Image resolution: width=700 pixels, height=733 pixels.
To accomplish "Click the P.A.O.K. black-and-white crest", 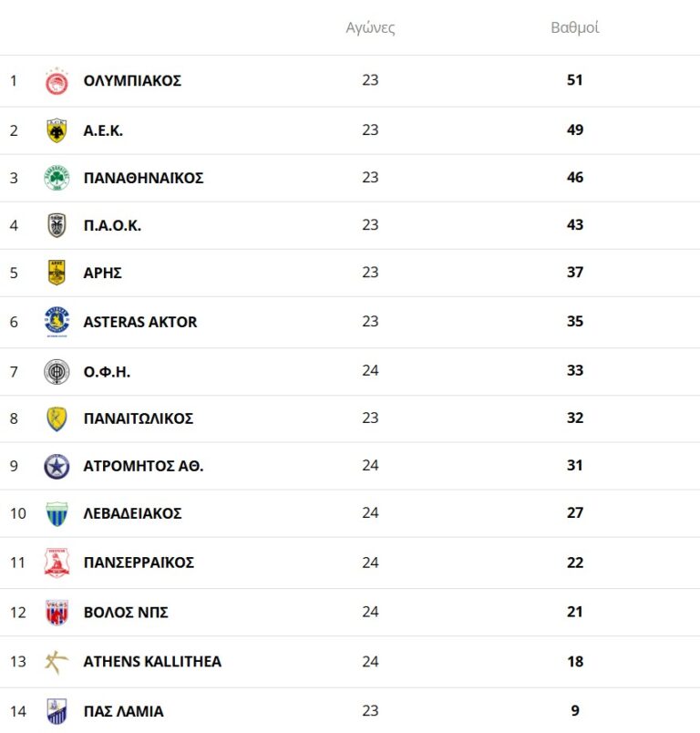I will click(x=57, y=225).
